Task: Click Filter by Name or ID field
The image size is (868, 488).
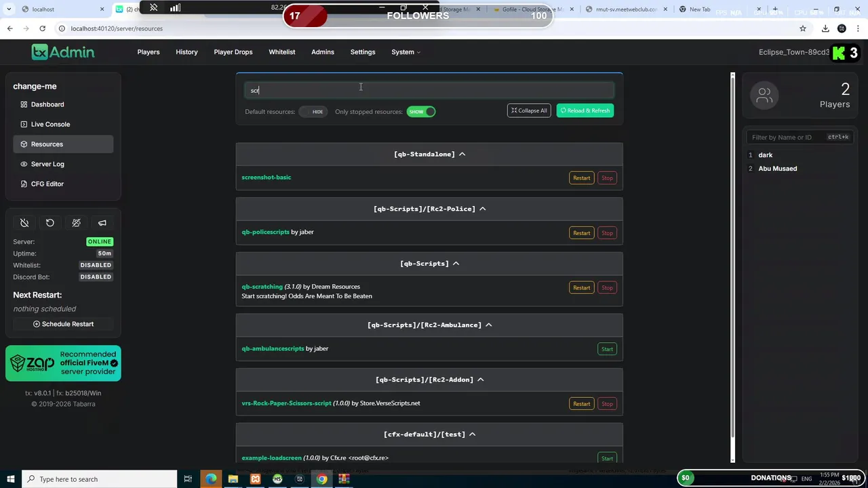Action: (800, 137)
